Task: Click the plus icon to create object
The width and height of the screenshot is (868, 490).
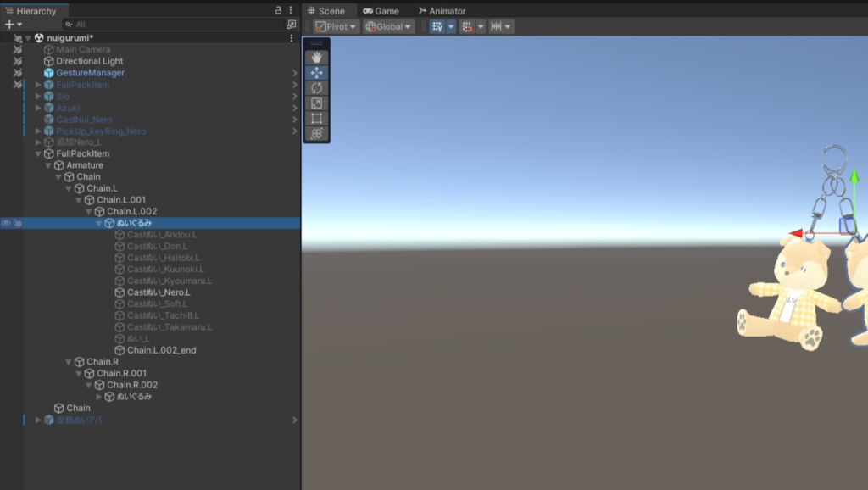Action: tap(8, 25)
